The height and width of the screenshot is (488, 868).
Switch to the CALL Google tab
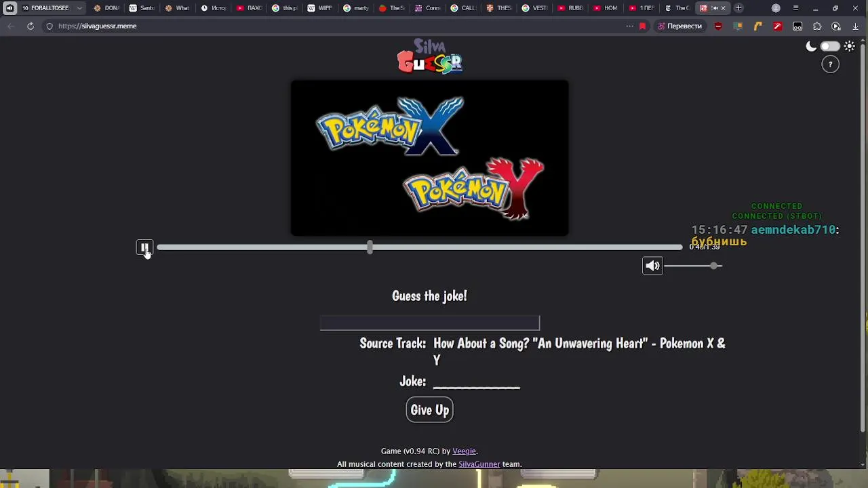463,8
